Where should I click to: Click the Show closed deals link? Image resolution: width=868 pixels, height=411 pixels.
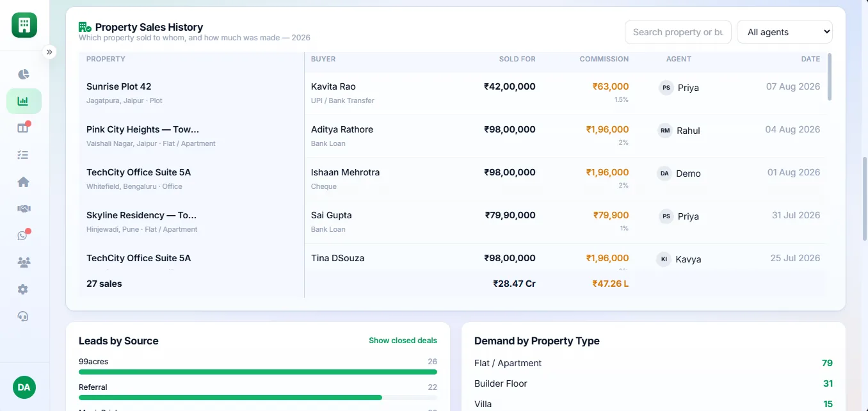(403, 341)
